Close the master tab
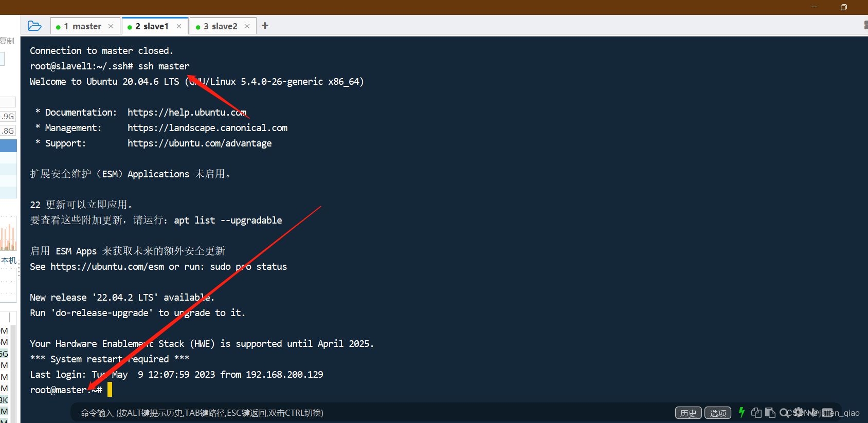The height and width of the screenshot is (423, 868). pos(111,26)
